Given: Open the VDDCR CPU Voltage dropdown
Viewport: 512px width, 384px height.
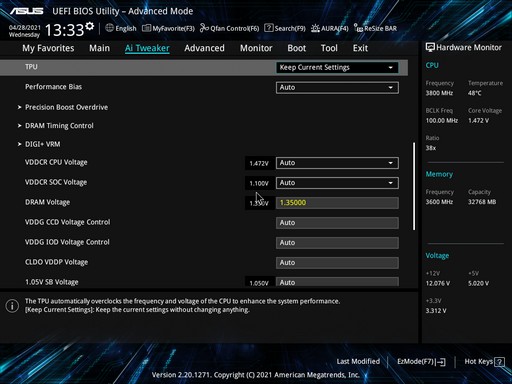Looking at the screenshot, I should tap(337, 163).
